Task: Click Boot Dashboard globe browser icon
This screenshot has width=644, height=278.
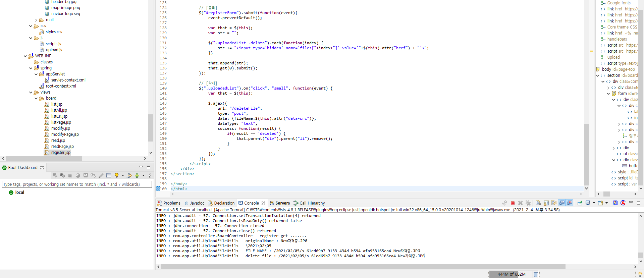Action: [x=78, y=175]
